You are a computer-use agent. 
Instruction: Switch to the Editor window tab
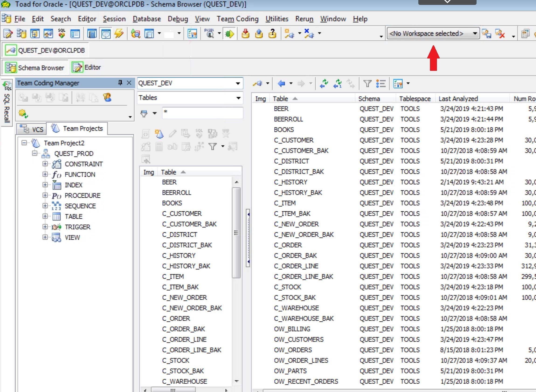[x=87, y=67]
